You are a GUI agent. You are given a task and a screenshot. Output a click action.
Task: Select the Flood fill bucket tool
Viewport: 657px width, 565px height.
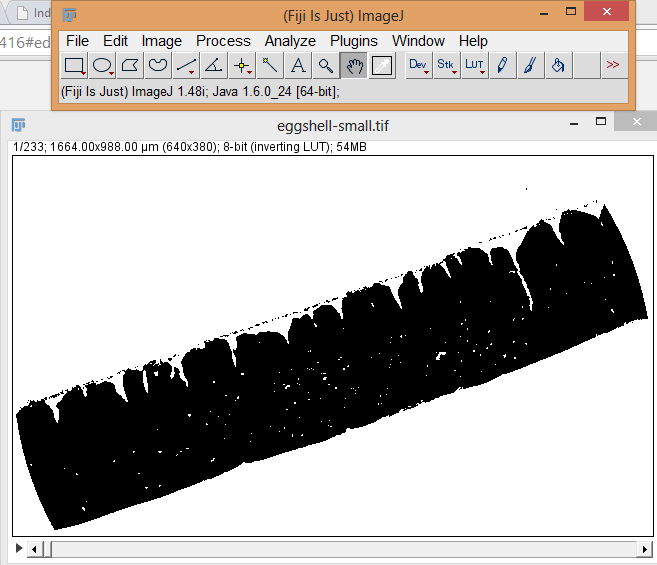[x=559, y=65]
